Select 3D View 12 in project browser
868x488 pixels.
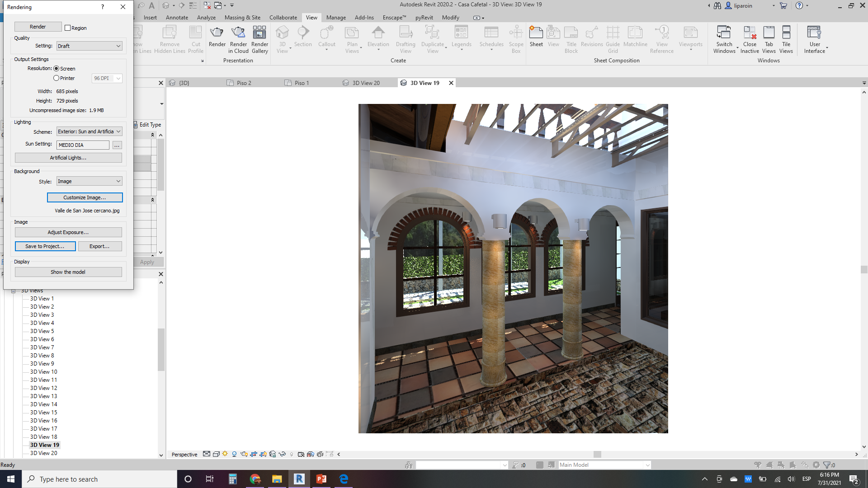pyautogui.click(x=44, y=388)
